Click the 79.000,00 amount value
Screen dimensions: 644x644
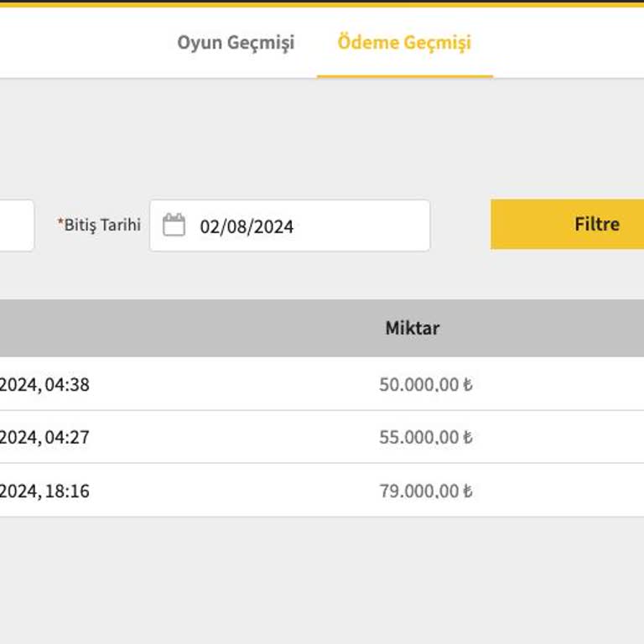click(418, 491)
